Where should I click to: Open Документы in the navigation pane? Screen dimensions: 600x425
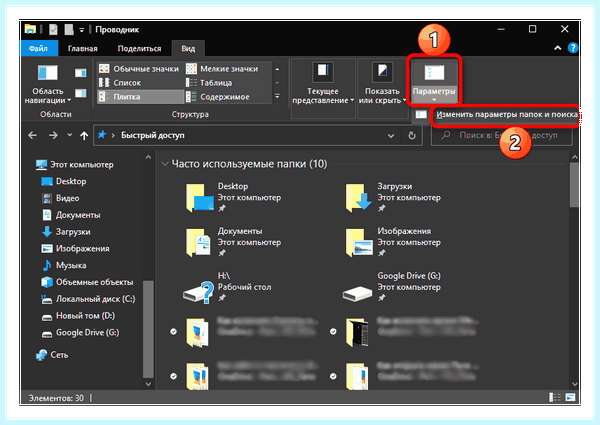coord(70,215)
